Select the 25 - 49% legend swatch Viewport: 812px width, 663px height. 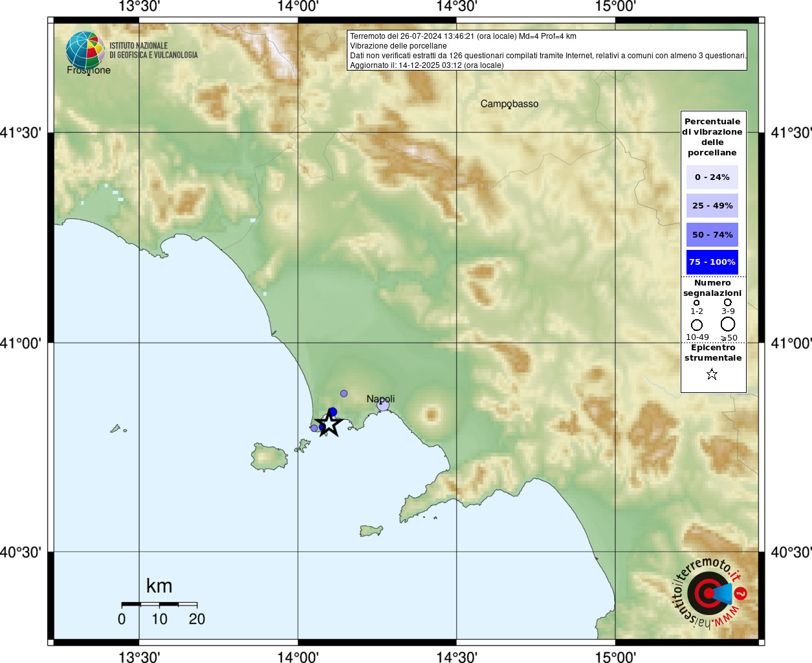[x=712, y=206]
